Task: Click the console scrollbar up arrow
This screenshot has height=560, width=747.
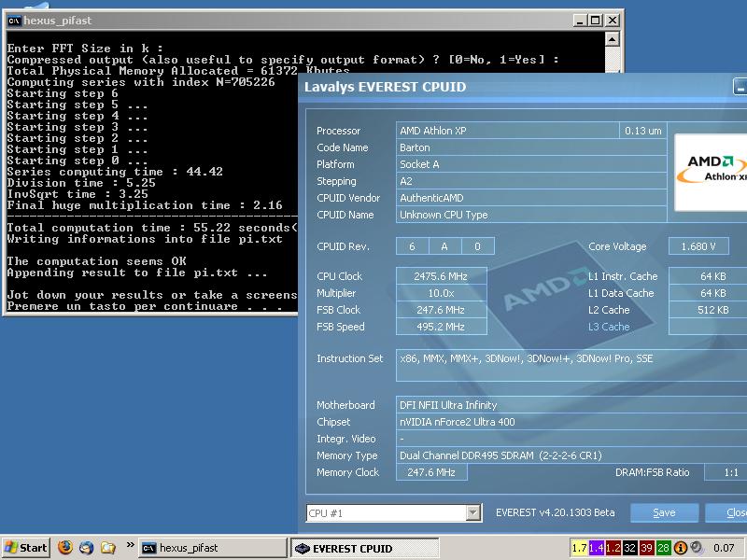Action: 613,38
